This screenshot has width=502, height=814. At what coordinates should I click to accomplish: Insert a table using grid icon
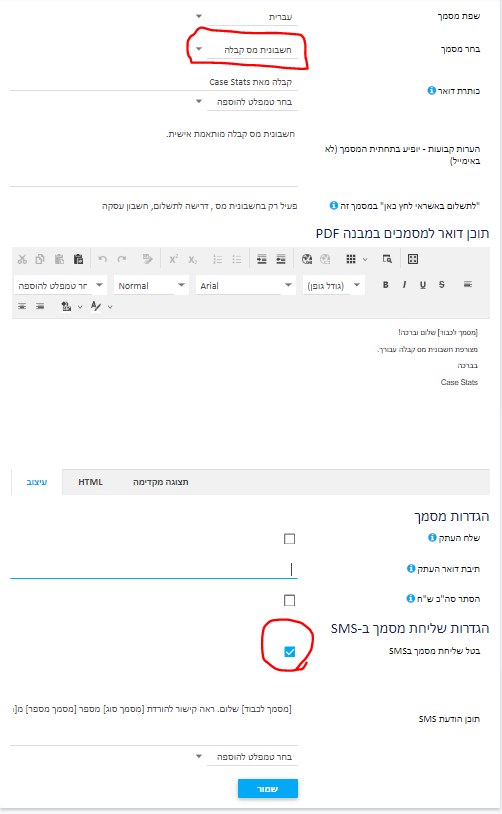click(351, 259)
